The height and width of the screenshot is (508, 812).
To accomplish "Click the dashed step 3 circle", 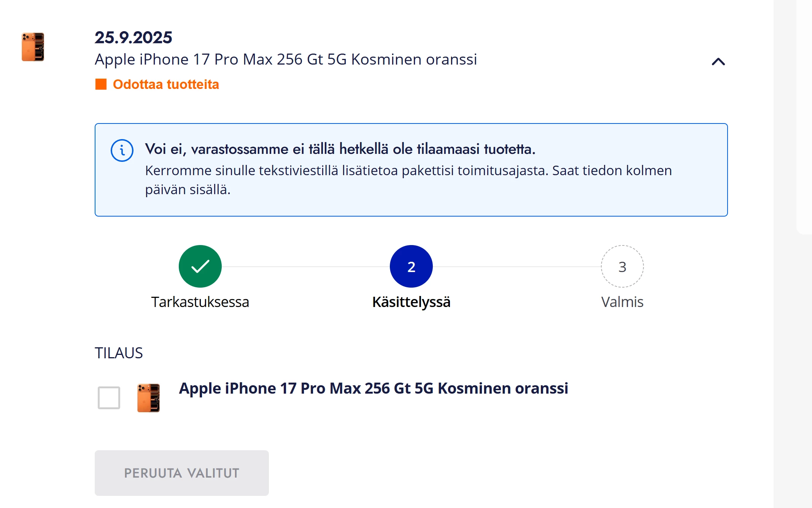I will (x=622, y=266).
